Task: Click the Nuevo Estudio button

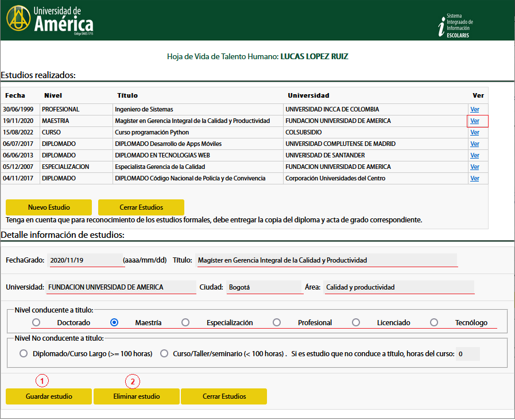Action: [x=49, y=207]
